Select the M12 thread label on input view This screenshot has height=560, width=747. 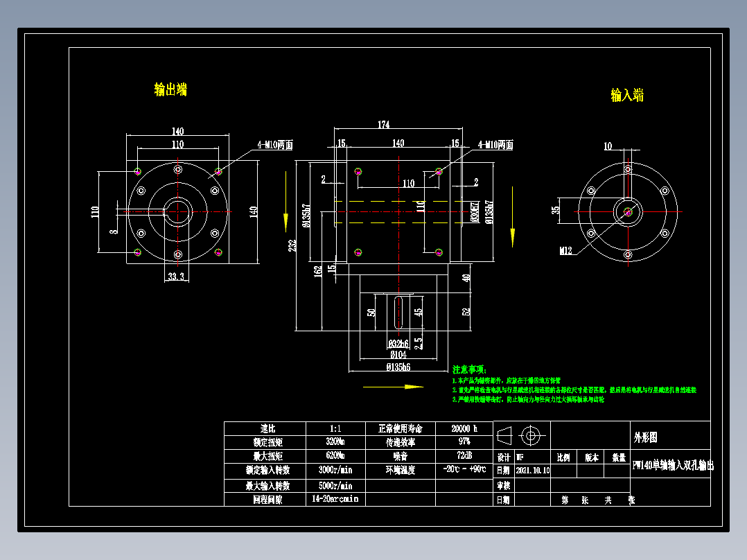[x=565, y=250]
